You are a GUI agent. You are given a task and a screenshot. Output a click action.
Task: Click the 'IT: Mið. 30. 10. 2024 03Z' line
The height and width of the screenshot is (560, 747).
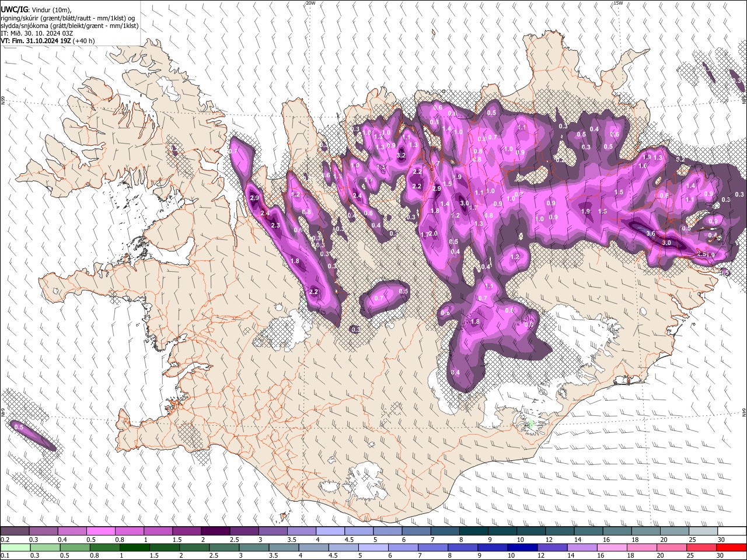coord(37,33)
